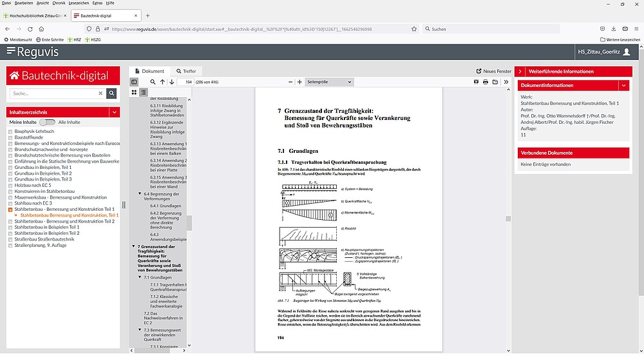
Task: Click the search magnifier button beside Suche field
Action: pos(111,93)
